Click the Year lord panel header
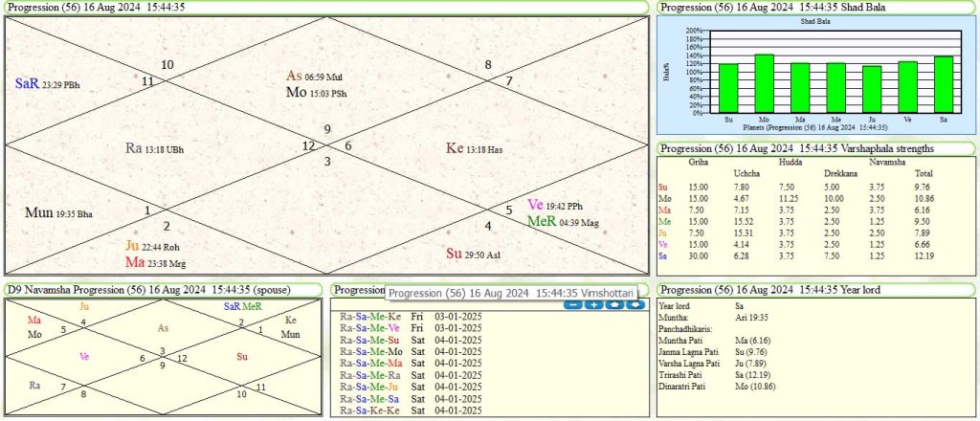The width and height of the screenshot is (980, 421). [x=813, y=290]
